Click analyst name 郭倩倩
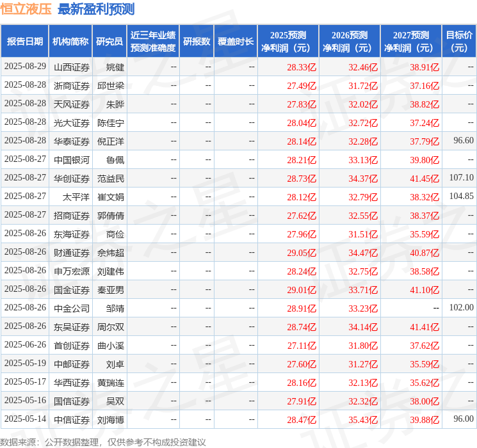Viewport: 477px width, 448px height. click(x=111, y=216)
